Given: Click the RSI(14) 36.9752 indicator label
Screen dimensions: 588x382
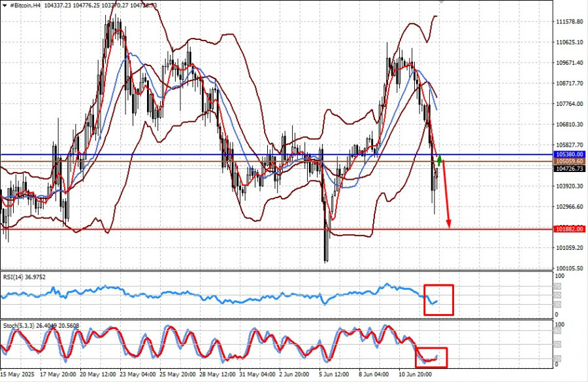Looking at the screenshot, I should pyautogui.click(x=24, y=277).
